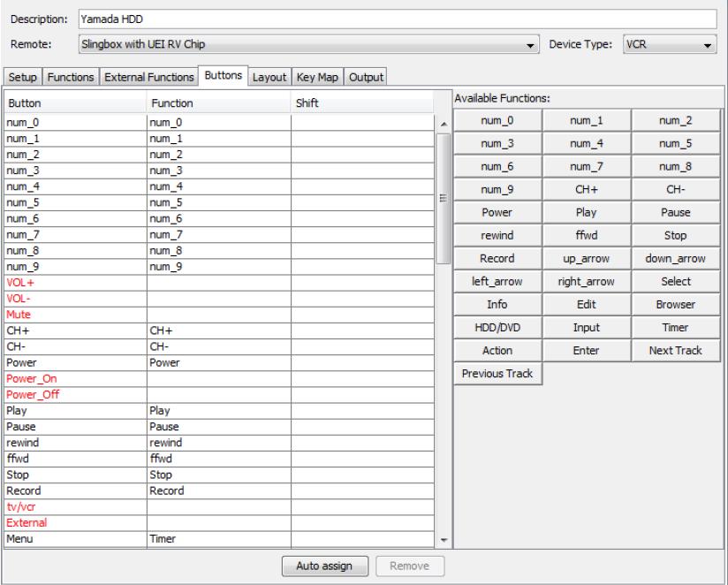728x585 pixels.
Task: Select the Menu row's Timer function cell
Action: [x=217, y=537]
